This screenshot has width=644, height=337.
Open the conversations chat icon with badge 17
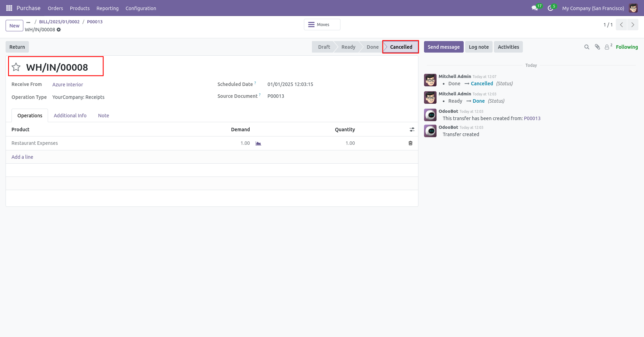[x=535, y=8]
